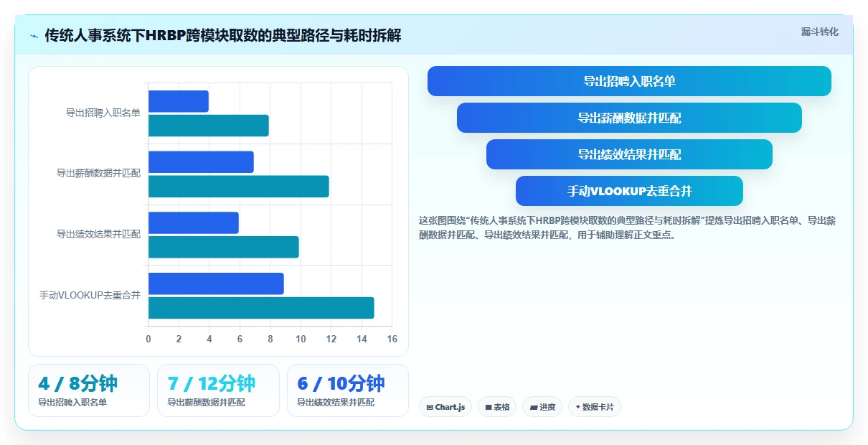This screenshot has height=445, width=868.
Task: Click the 漏斗转化 label in header
Action: point(819,32)
